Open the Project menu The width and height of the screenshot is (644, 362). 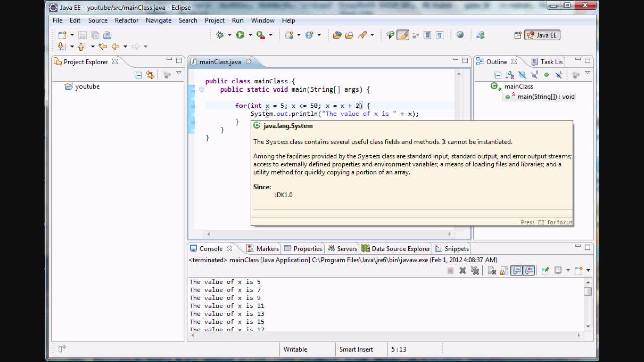tap(215, 20)
